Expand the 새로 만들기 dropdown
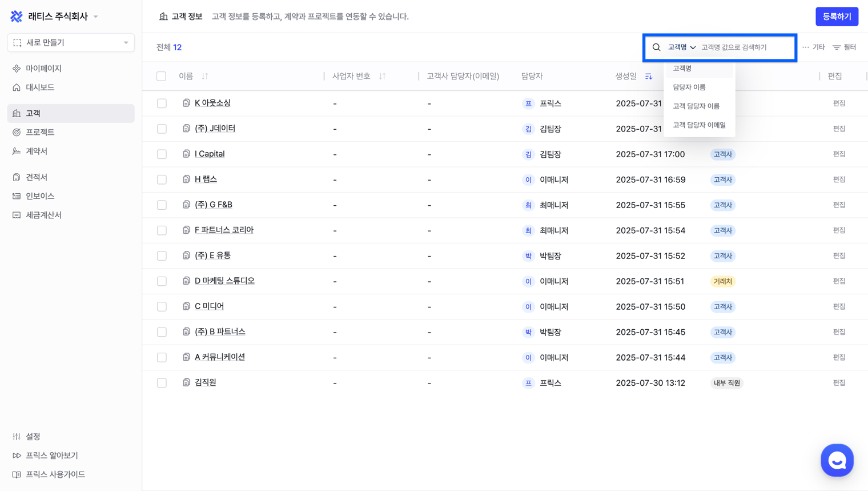Viewport: 868px width, 491px height. (x=71, y=43)
